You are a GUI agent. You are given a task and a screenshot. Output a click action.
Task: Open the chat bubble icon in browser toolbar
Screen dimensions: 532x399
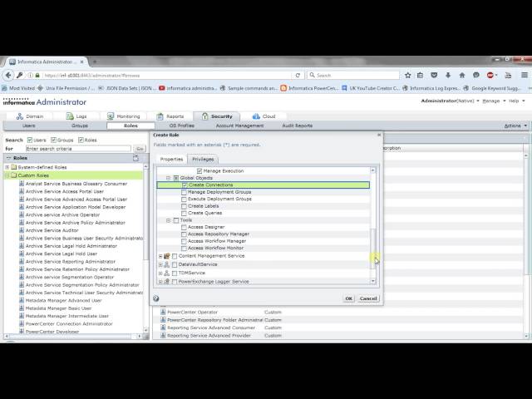point(476,76)
